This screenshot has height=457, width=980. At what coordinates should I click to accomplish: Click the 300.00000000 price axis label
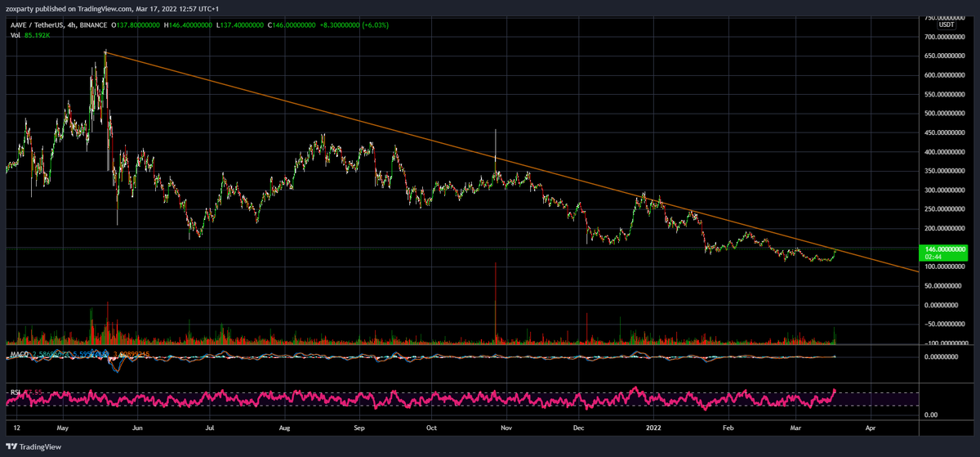945,190
